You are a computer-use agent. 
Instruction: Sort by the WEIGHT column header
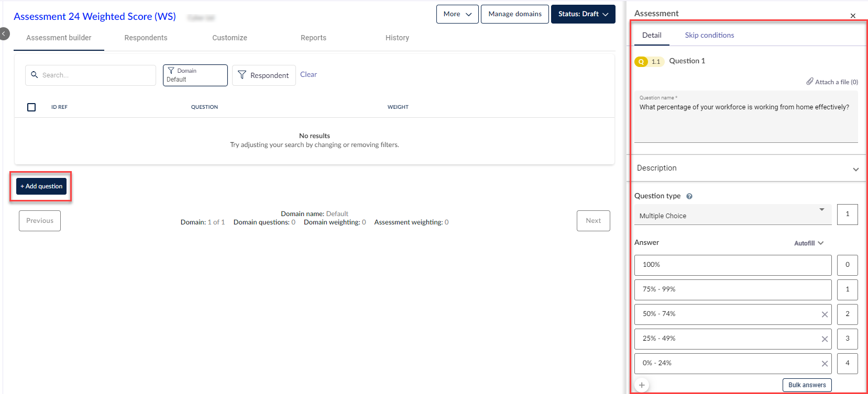click(x=398, y=107)
